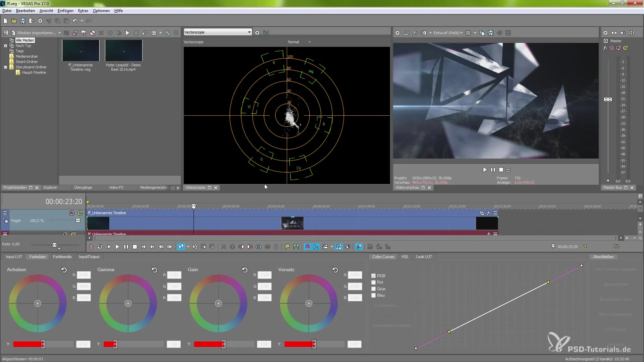The image size is (644, 362).
Task: Open the undo history dropdown arrow
Action: [82, 21]
